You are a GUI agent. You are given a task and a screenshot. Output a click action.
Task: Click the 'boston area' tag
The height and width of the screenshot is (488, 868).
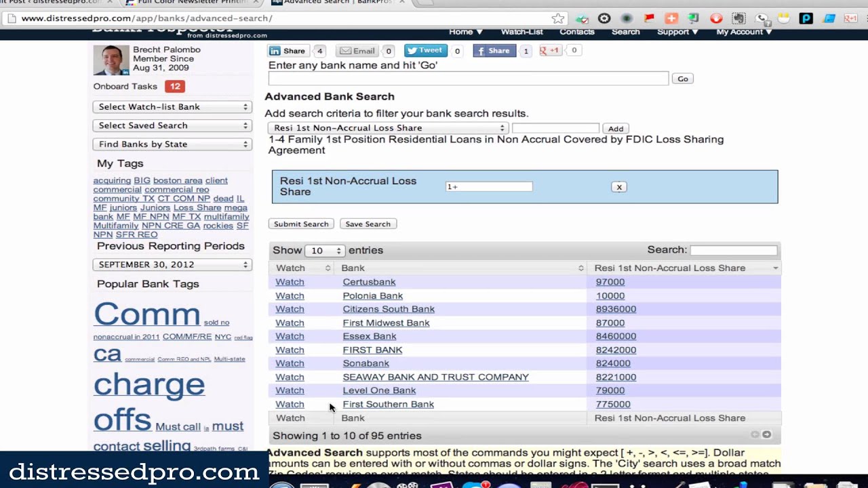pos(178,180)
